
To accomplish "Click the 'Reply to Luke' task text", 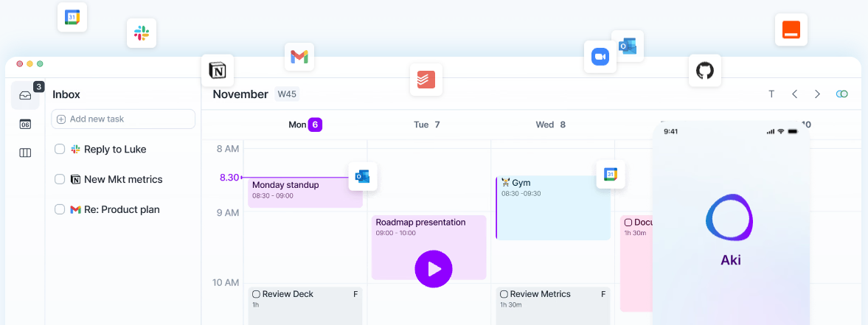I will pyautogui.click(x=115, y=149).
